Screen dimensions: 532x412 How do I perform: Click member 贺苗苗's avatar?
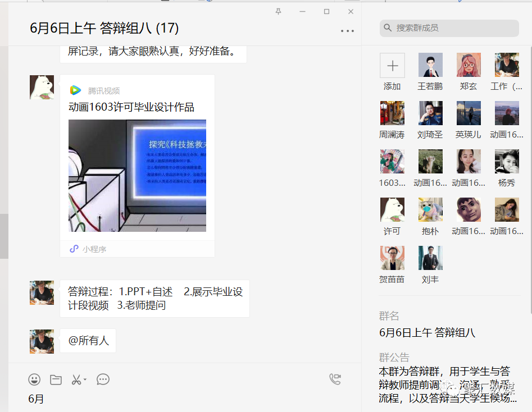[392, 258]
